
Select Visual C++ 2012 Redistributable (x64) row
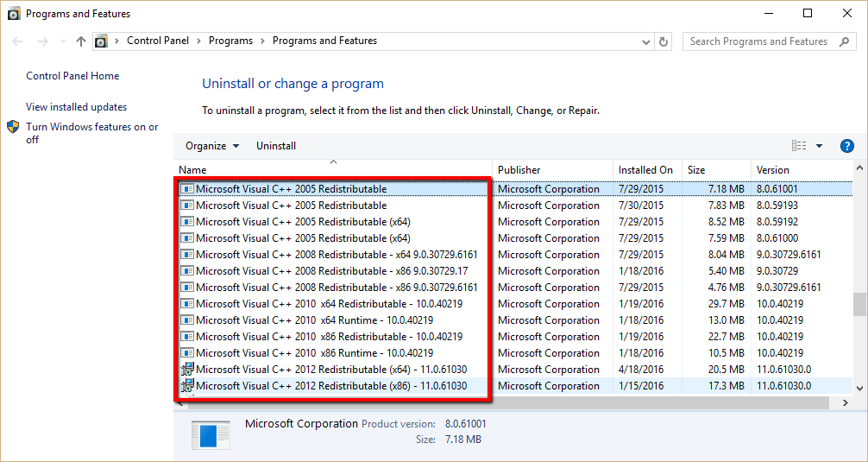point(513,370)
